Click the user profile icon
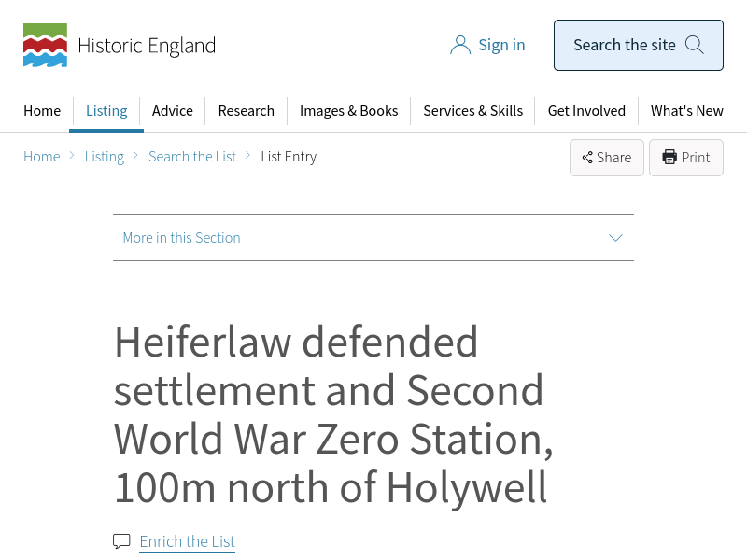 [x=460, y=45]
